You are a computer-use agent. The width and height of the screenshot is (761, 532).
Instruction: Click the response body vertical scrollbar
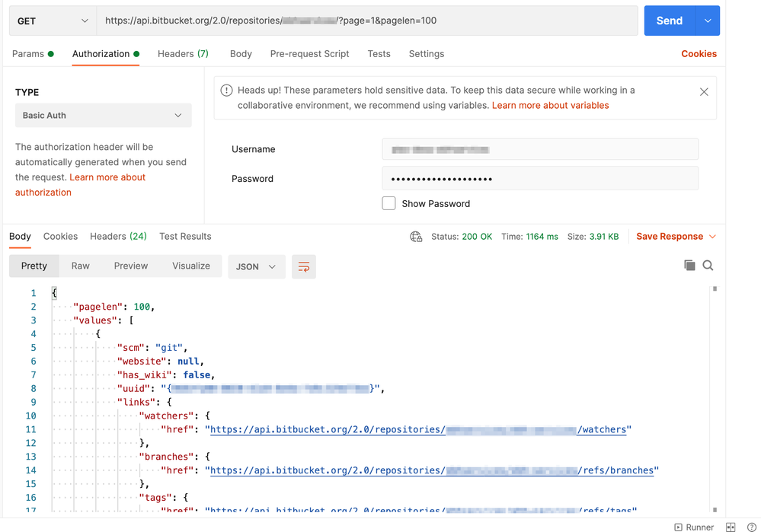coord(715,399)
